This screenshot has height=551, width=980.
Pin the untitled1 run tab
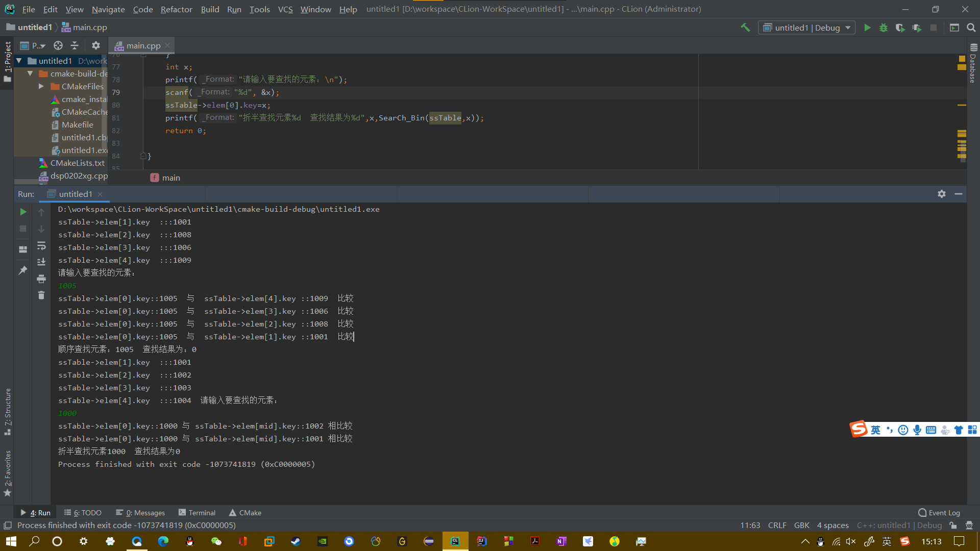coord(23,270)
